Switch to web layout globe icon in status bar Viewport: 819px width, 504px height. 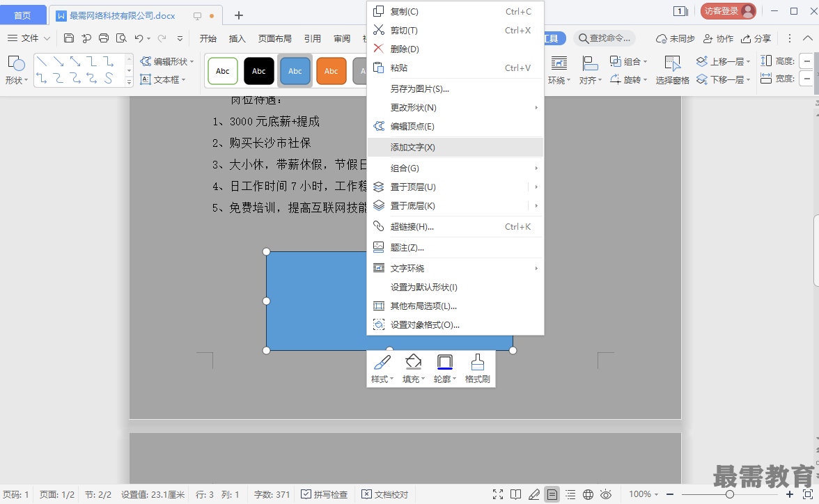coord(588,494)
